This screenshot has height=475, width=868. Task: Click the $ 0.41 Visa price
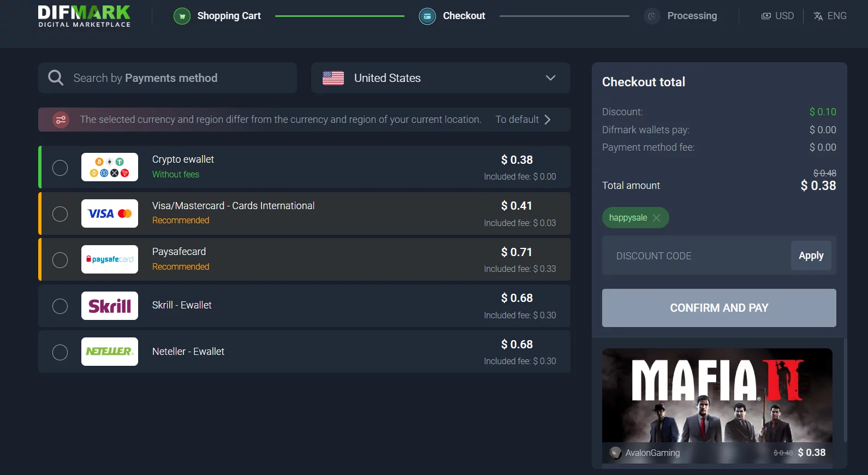coord(516,206)
